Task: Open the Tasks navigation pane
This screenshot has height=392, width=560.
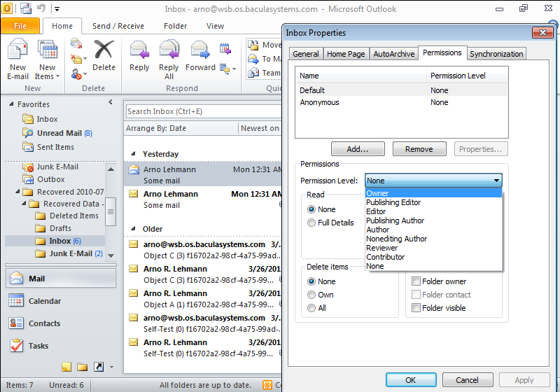Action: (61, 346)
